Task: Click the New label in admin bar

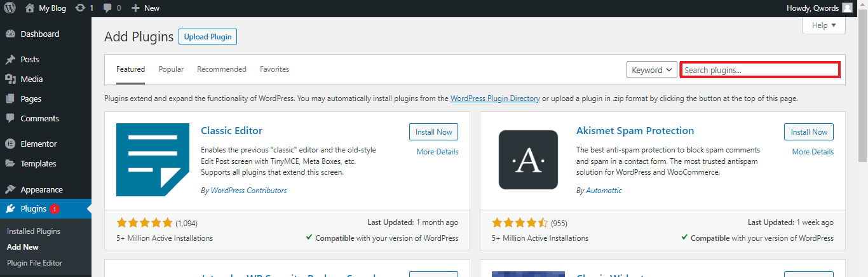Action: [x=152, y=8]
